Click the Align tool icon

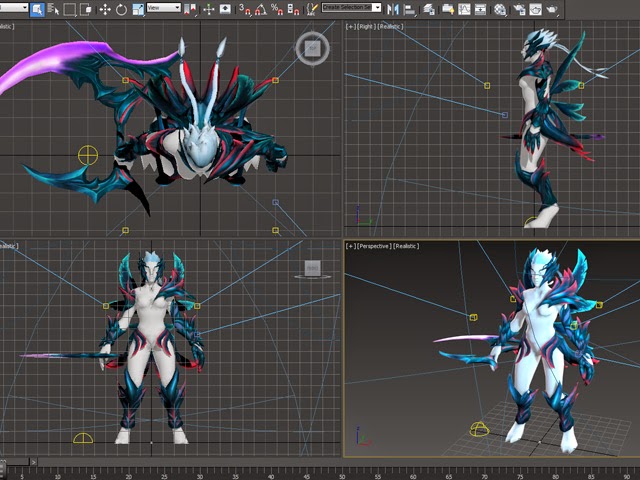click(409, 9)
